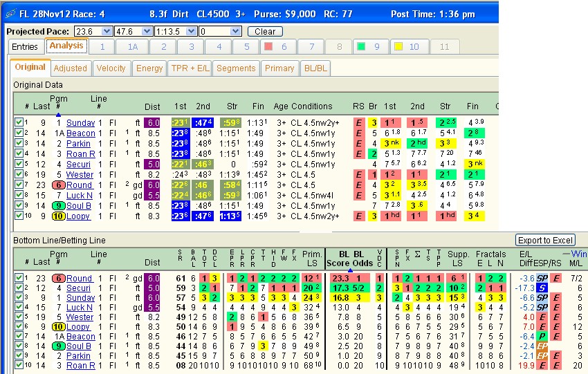Uncheck the Roan R row in Betting Line table
The width and height of the screenshot is (588, 374).
(x=19, y=364)
